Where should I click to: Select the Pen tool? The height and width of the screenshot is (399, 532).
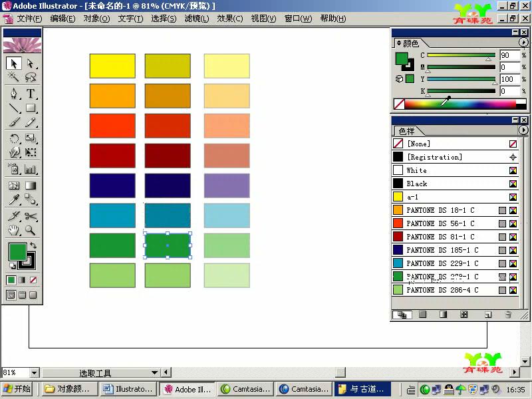pyautogui.click(x=14, y=93)
